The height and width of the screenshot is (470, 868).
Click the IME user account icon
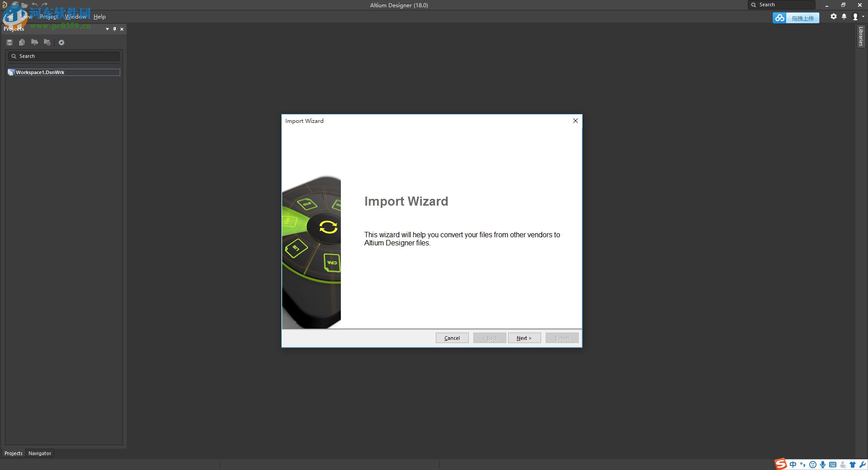[843, 465]
